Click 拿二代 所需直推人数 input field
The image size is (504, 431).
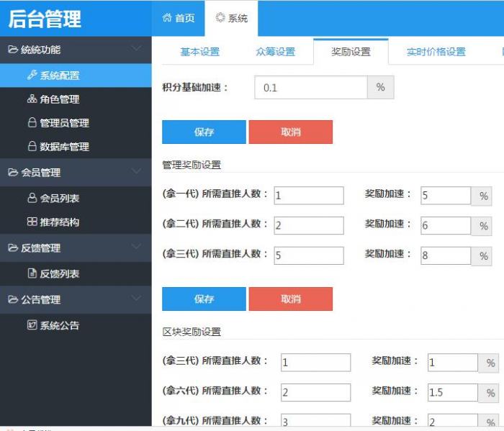(308, 225)
